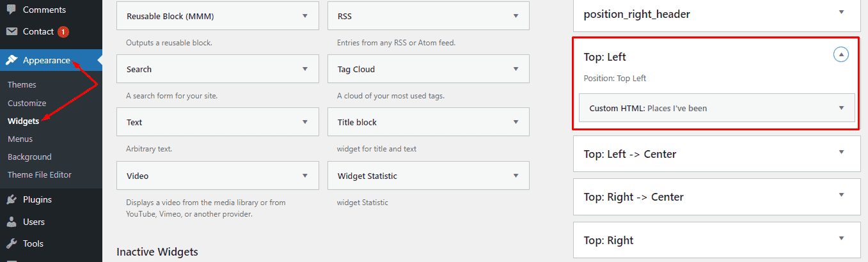Collapse the Top: Left widget area
The image size is (868, 262).
point(841,55)
